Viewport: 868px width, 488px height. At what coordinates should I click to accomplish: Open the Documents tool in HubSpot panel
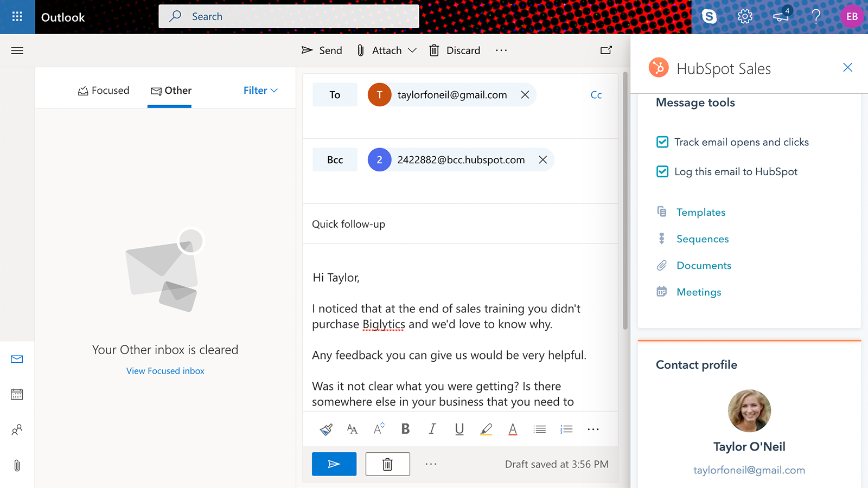click(704, 265)
